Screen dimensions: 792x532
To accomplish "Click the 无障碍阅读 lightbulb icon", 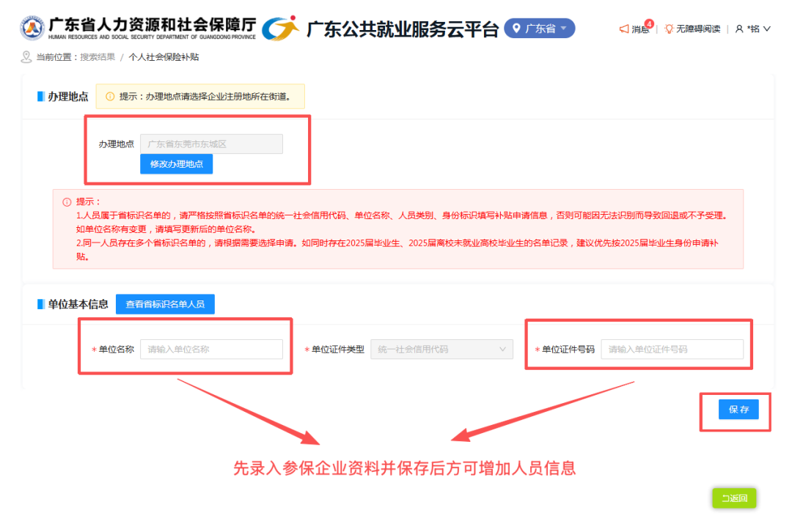I will [x=669, y=29].
